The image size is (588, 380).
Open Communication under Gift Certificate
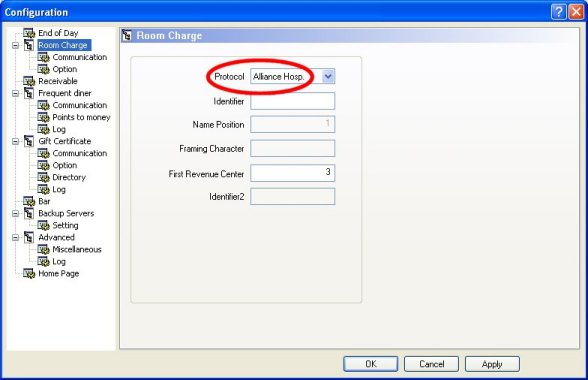(x=80, y=153)
